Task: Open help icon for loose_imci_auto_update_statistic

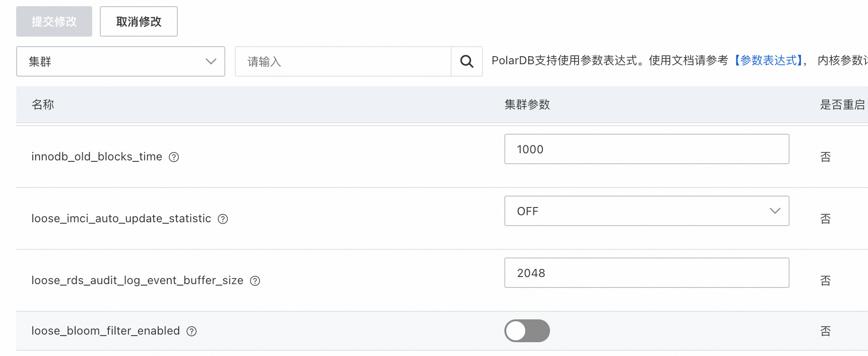Action: click(223, 219)
